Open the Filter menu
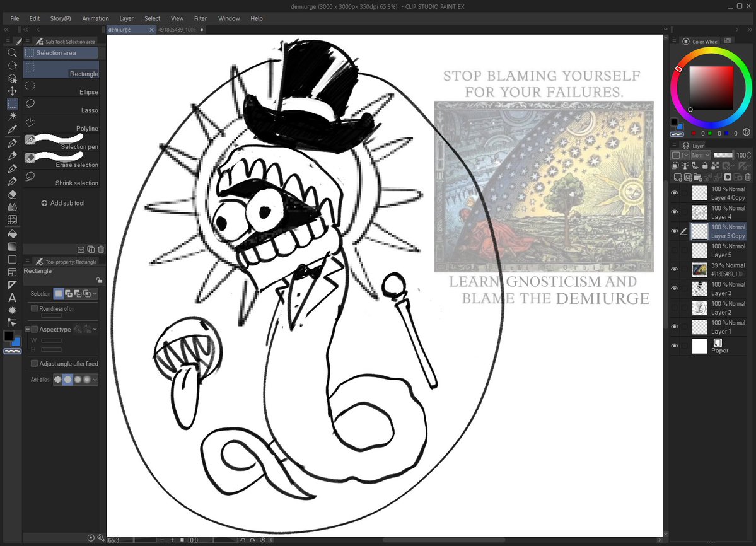This screenshot has width=756, height=546. point(200,18)
